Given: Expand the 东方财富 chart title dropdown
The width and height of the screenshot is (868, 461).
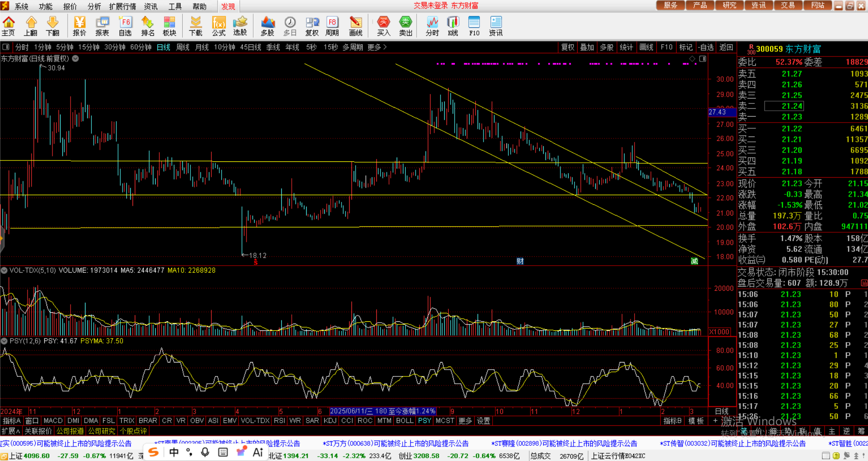Looking at the screenshot, I should coord(76,59).
